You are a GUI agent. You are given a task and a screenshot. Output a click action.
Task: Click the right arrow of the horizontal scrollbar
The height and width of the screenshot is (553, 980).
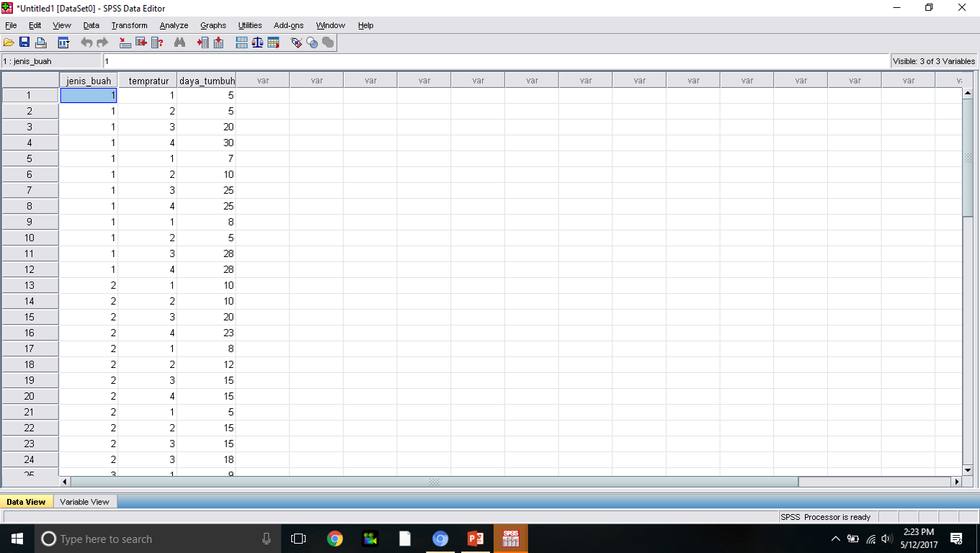pos(957,482)
